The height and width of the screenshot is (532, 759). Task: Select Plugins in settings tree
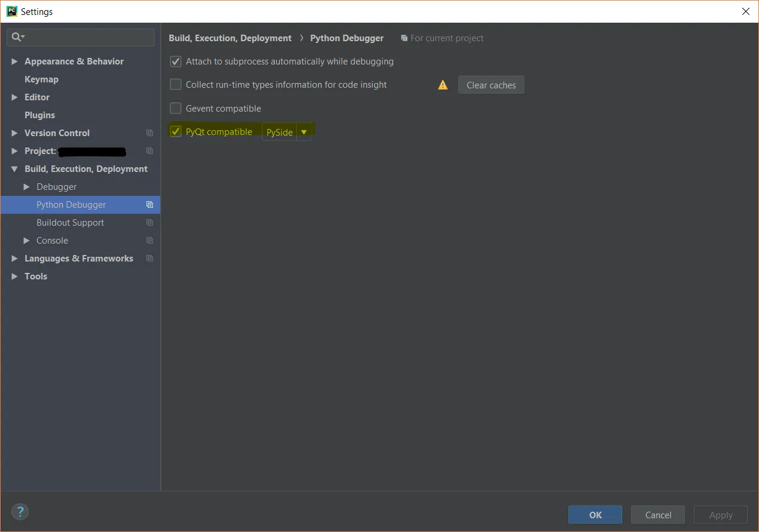pos(39,115)
